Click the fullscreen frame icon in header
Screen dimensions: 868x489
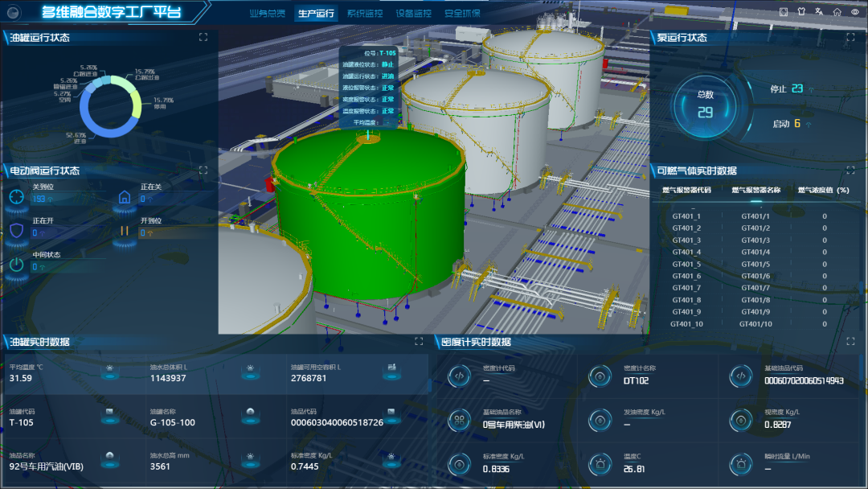(784, 12)
